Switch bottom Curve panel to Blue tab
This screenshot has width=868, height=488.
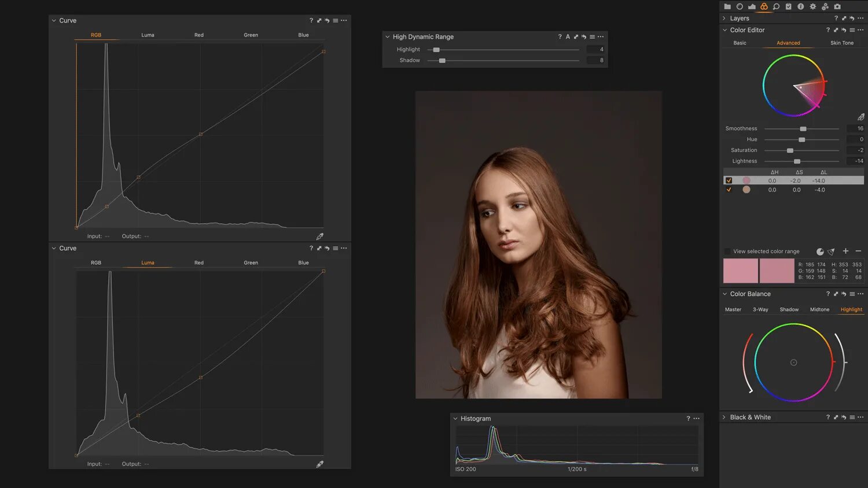click(303, 263)
